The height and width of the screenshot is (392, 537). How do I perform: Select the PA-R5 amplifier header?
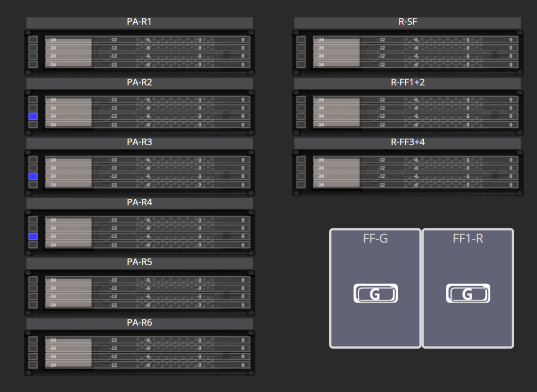pyautogui.click(x=139, y=263)
